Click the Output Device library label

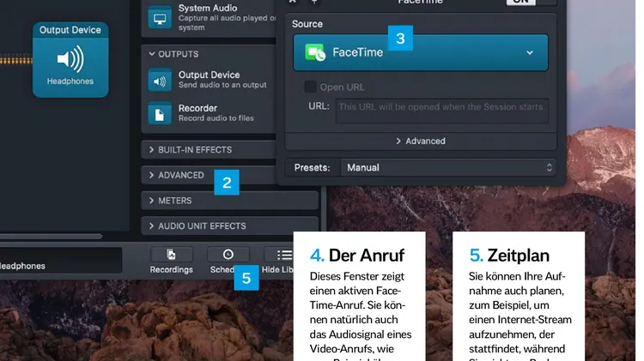pos(209,75)
